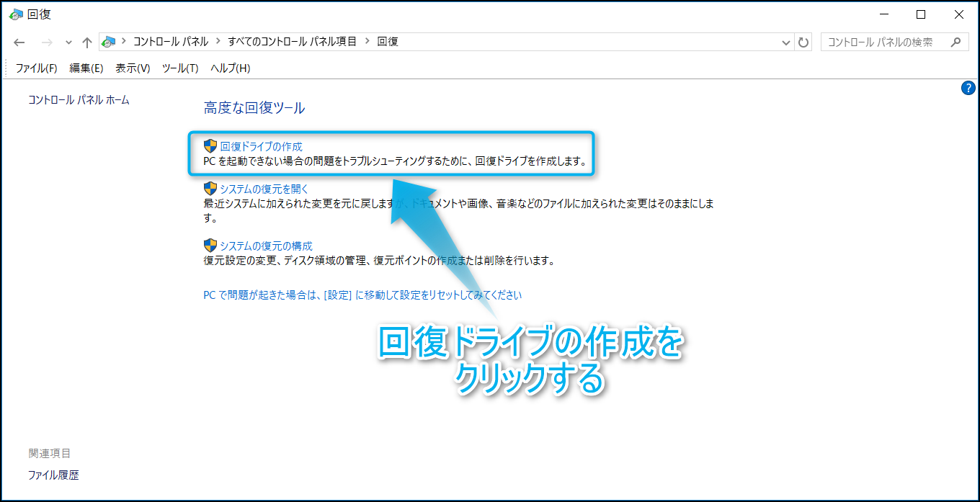Click shield icon beside システムの復元の構成
The width and height of the screenshot is (980, 502).
[210, 246]
